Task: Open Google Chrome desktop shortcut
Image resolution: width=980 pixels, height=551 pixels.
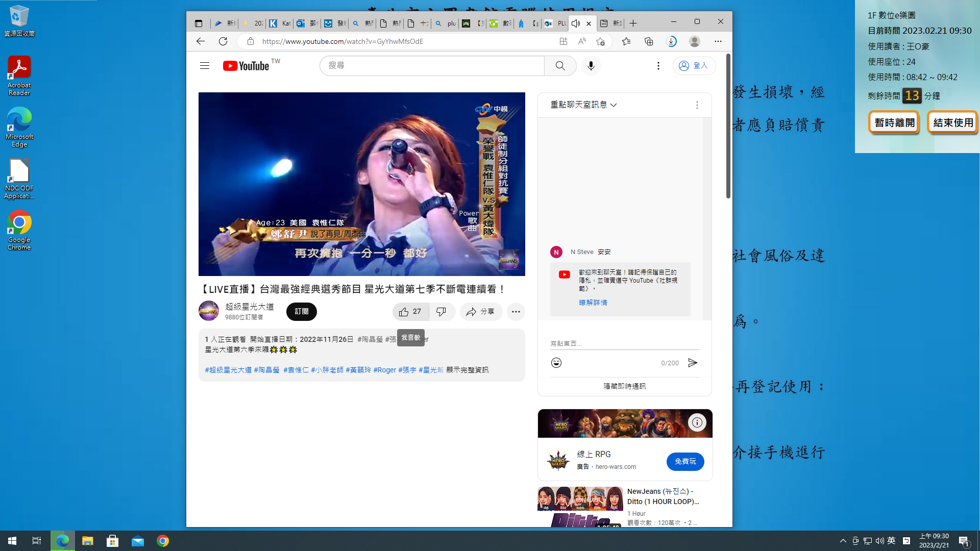Action: coord(19,230)
